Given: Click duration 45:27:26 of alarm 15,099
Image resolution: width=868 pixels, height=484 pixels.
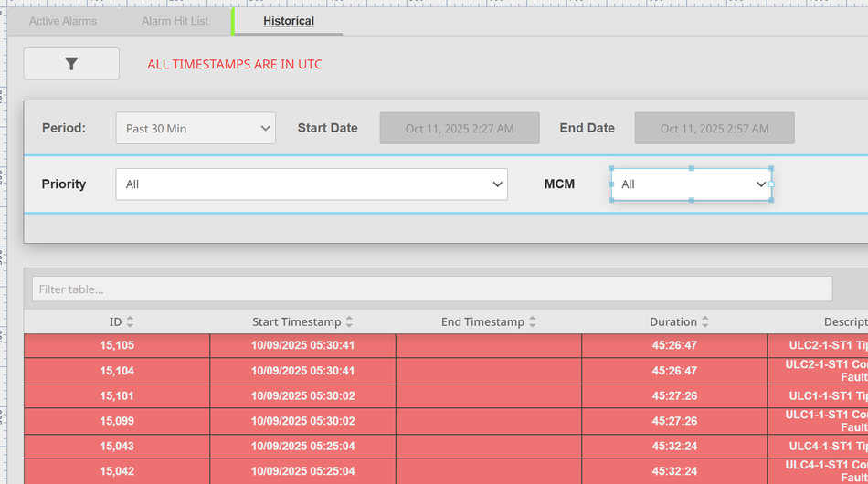Looking at the screenshot, I should pyautogui.click(x=674, y=421).
